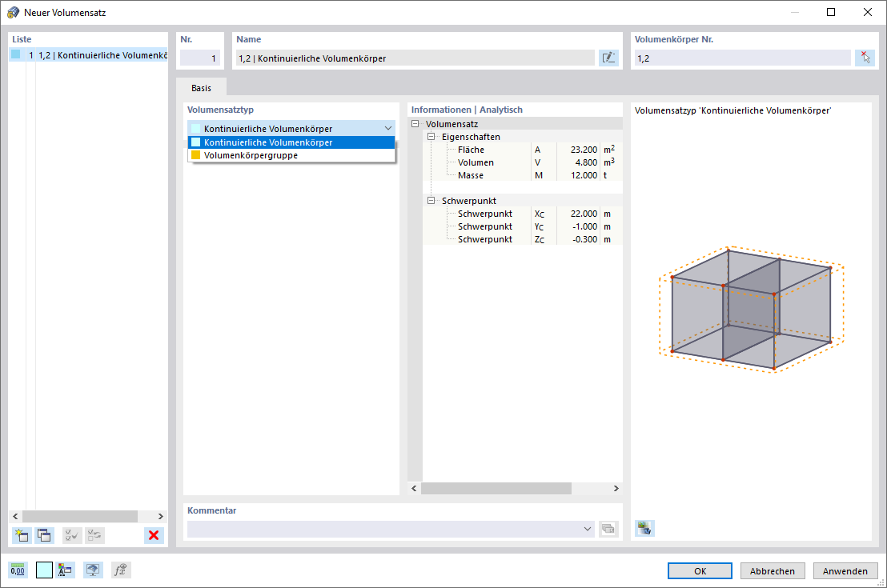The width and height of the screenshot is (887, 588).
Task: Open the units and decimal places icon
Action: pos(18,570)
